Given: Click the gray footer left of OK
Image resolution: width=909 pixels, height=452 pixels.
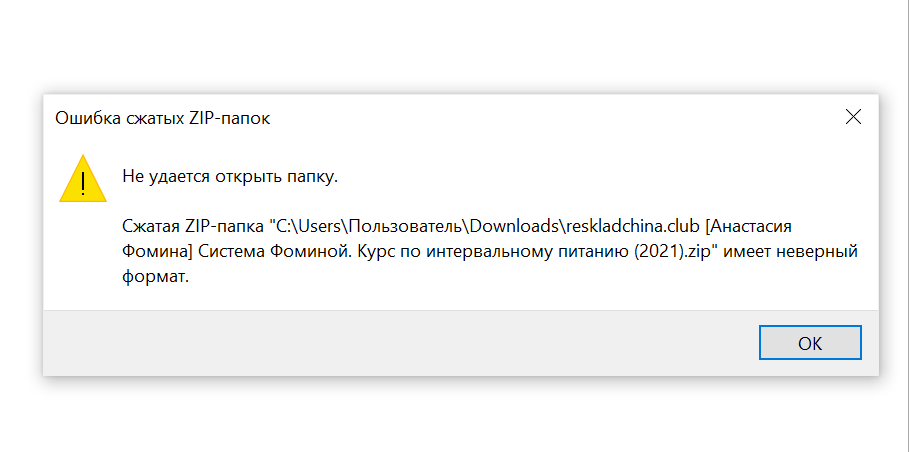Looking at the screenshot, I should coord(400,343).
